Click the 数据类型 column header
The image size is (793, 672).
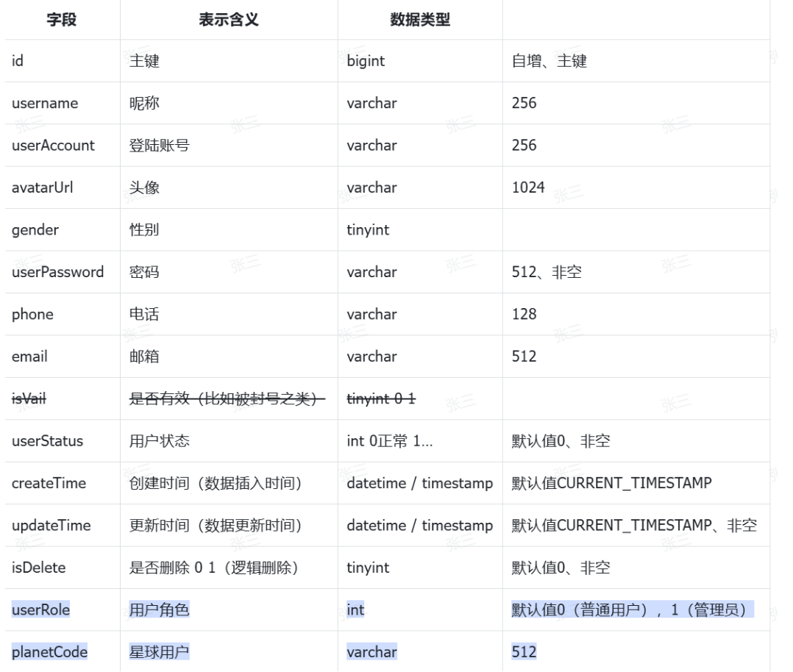point(419,20)
